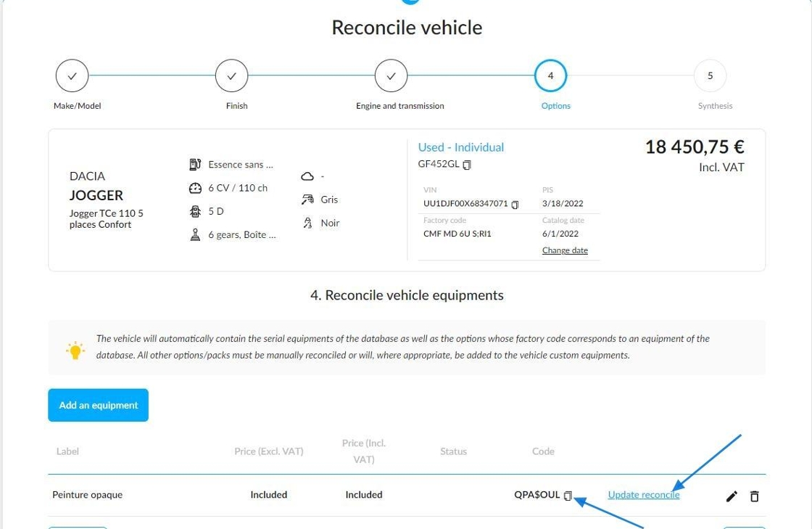The height and width of the screenshot is (529, 812).
Task: Copy the GF452GL registration plate
Action: [467, 165]
